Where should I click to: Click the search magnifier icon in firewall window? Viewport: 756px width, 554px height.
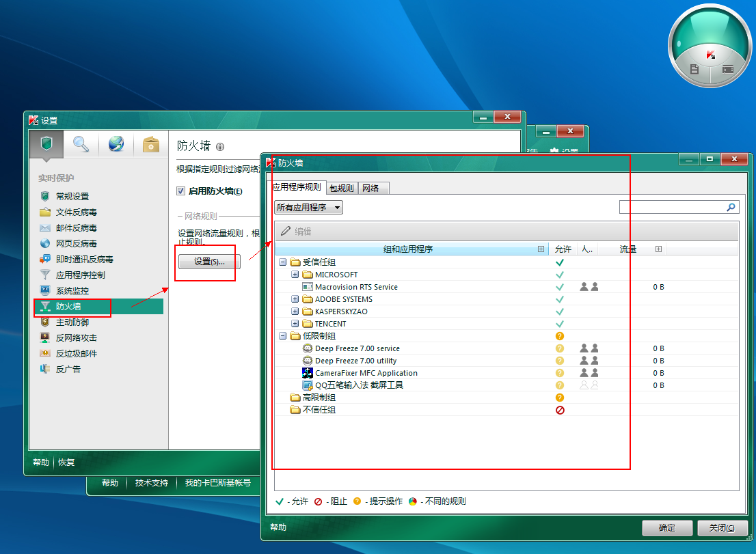coord(731,207)
